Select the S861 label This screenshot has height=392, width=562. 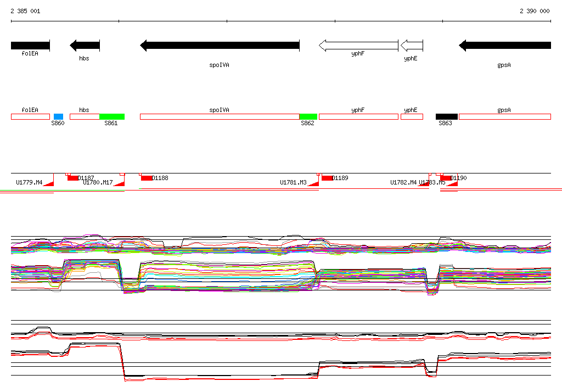[x=111, y=123]
